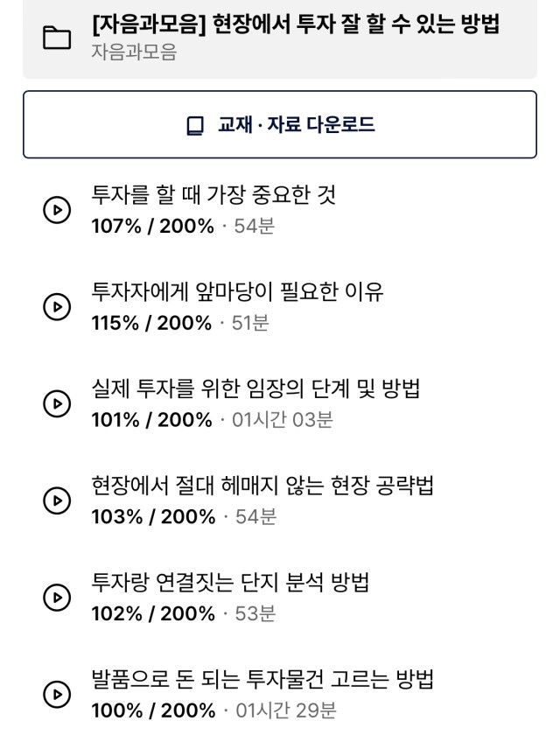560x742 pixels.
Task: Open the '발품으로 돈 되는 투자물건 고르는 방법' title
Action: (x=262, y=679)
